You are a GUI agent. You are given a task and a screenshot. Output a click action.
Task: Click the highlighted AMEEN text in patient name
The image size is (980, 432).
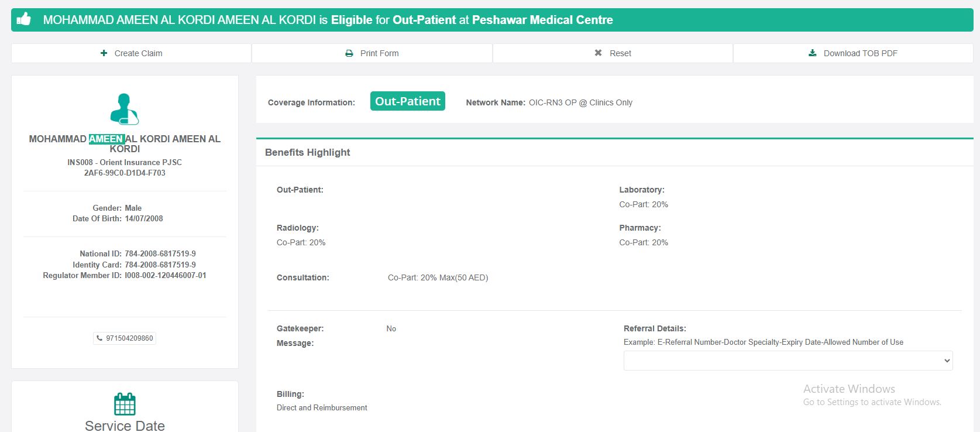click(x=106, y=139)
